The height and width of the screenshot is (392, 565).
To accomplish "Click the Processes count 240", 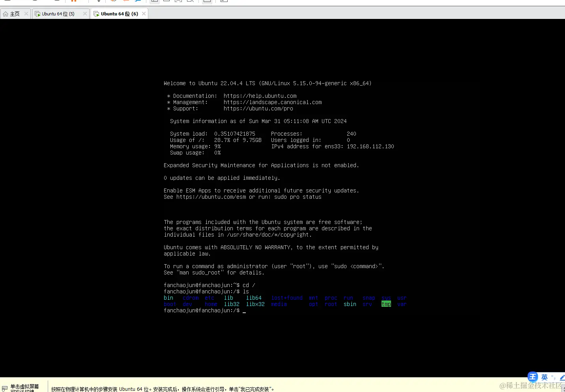I will (x=352, y=134).
